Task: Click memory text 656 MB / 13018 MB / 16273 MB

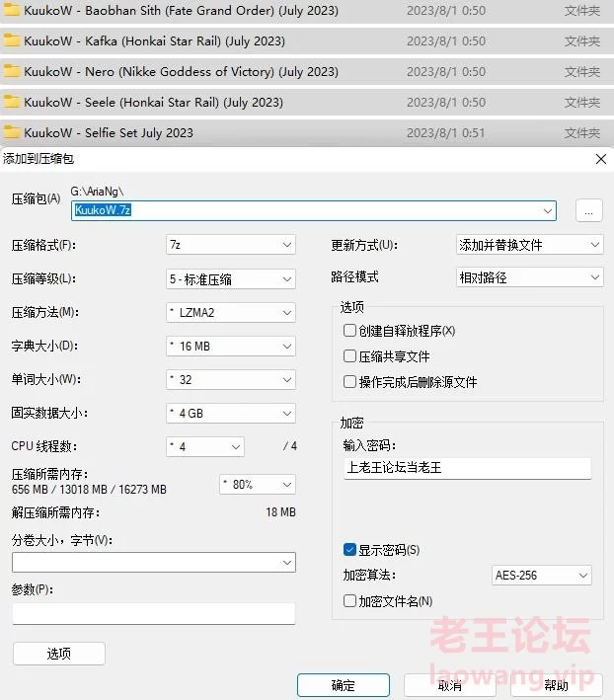Action: pos(89,490)
